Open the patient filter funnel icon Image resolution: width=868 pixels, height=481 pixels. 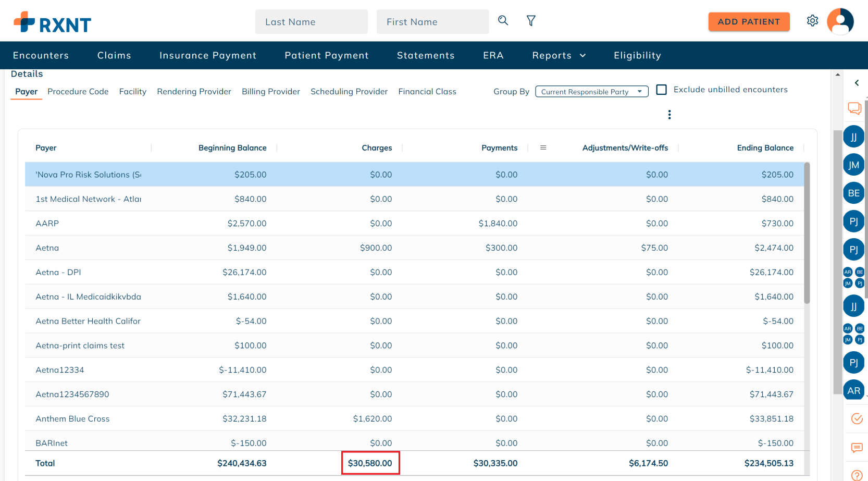point(531,21)
